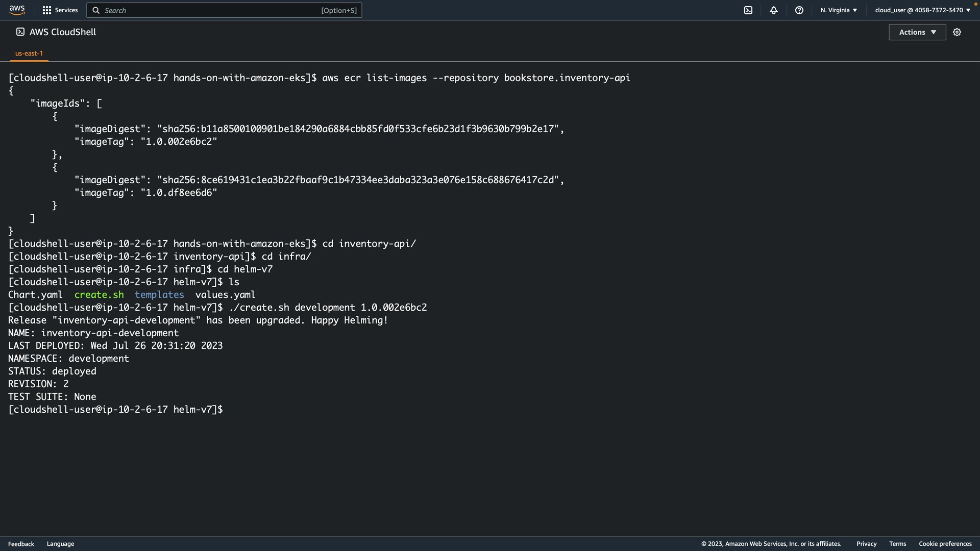This screenshot has height=551, width=980.
Task: Click the Feedback link in footer
Action: pos(21,544)
